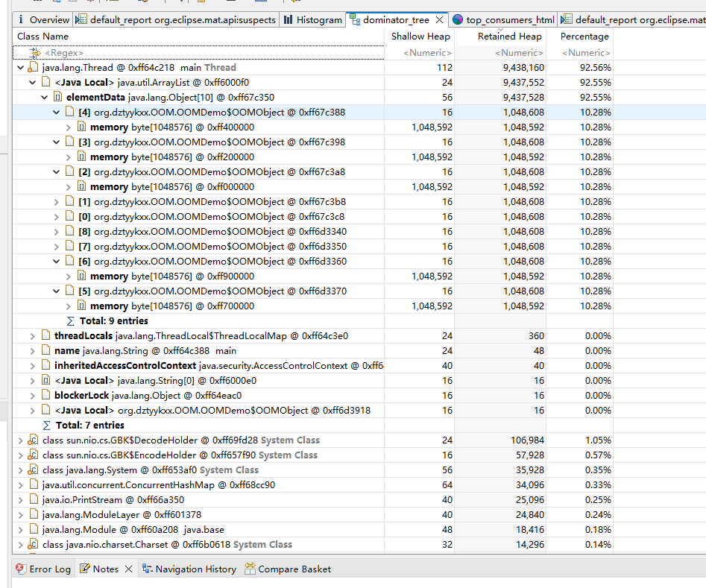Open the Error Log tab
This screenshot has height=588, width=706.
(x=49, y=569)
